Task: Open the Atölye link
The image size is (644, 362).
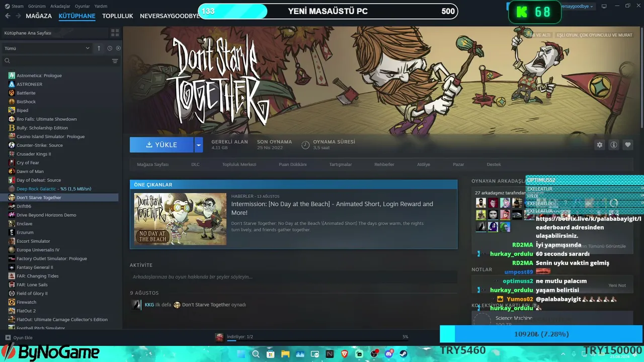Action: pos(424,164)
